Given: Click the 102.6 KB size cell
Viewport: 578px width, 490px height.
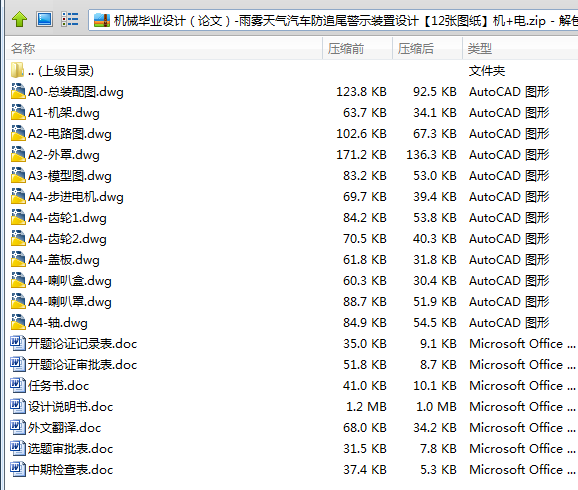Looking at the screenshot, I should pyautogui.click(x=361, y=133).
